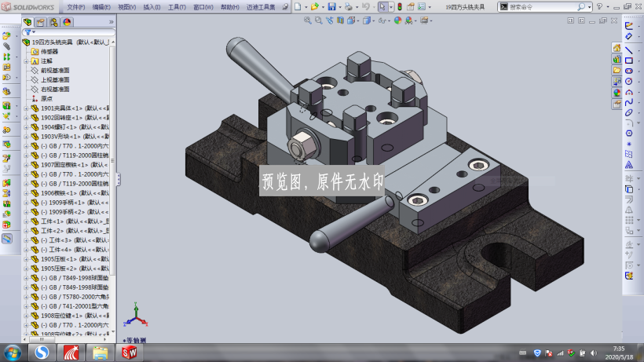Open the View Orientation dropdown arrow
The width and height of the screenshot is (644, 362).
[x=357, y=20]
